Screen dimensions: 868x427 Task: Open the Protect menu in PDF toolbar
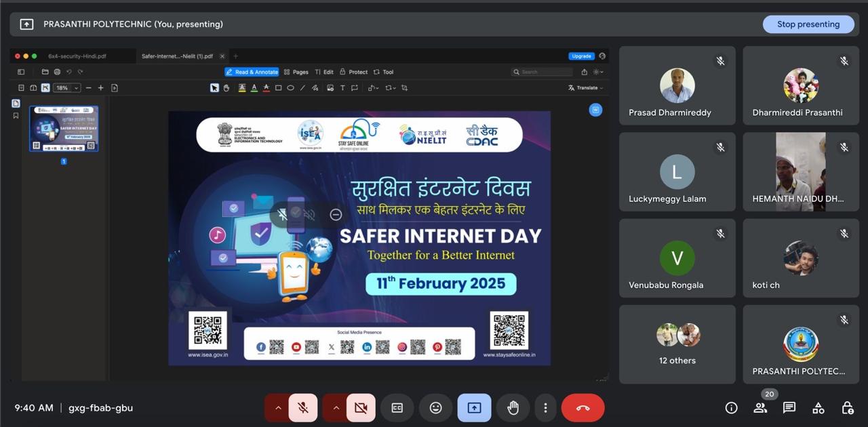[354, 72]
